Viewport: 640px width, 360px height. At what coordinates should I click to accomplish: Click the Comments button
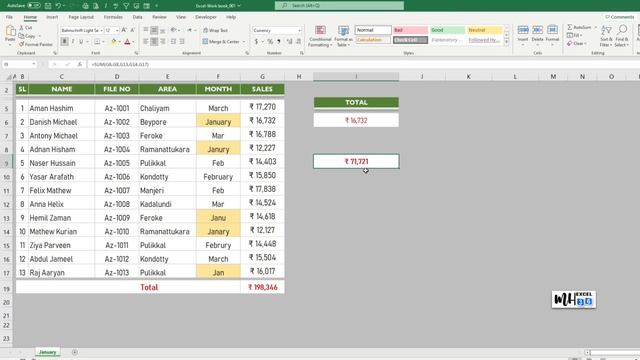(x=620, y=17)
